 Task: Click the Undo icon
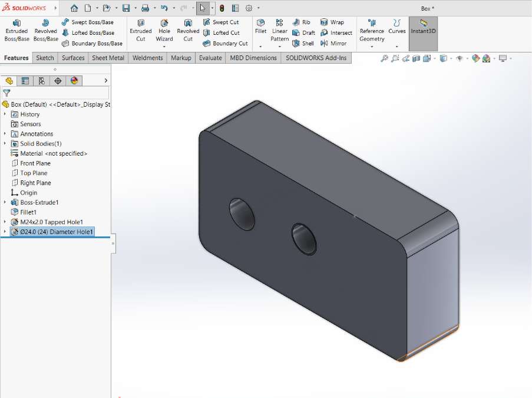click(x=164, y=8)
